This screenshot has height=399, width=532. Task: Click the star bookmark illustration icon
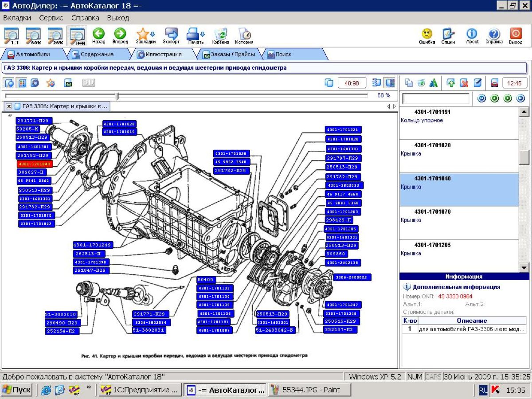pyautogui.click(x=51, y=82)
